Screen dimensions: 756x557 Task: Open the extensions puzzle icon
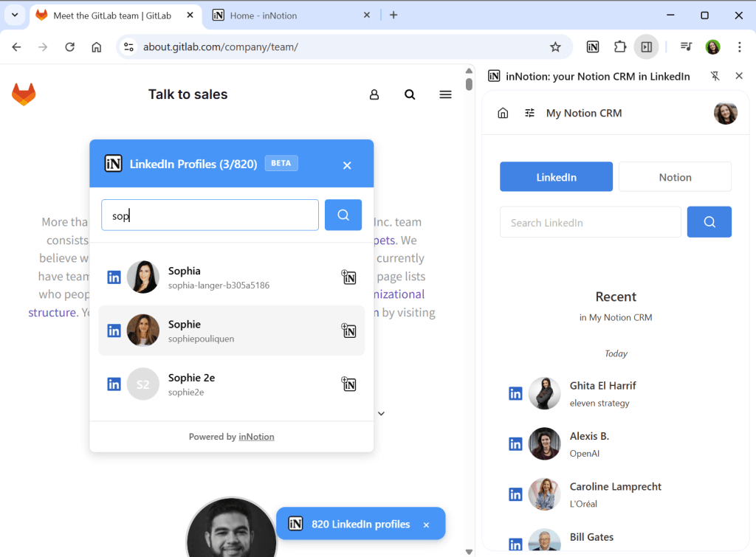pyautogui.click(x=620, y=46)
